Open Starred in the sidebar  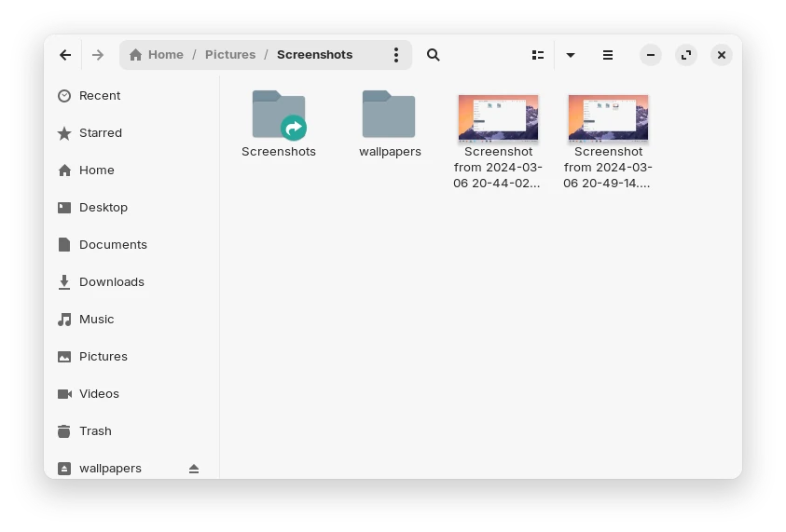(131, 132)
